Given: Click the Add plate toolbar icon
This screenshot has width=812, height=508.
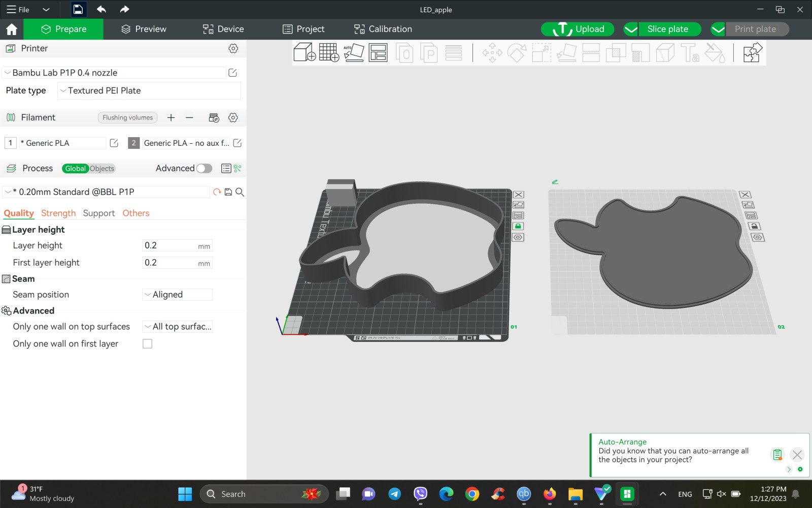Looking at the screenshot, I should (329, 53).
